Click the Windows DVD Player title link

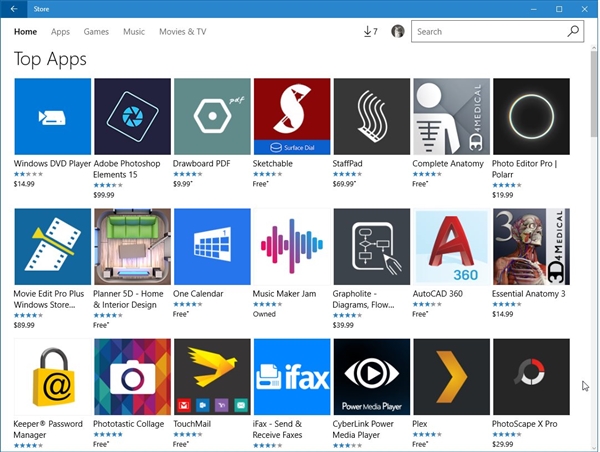(x=52, y=164)
